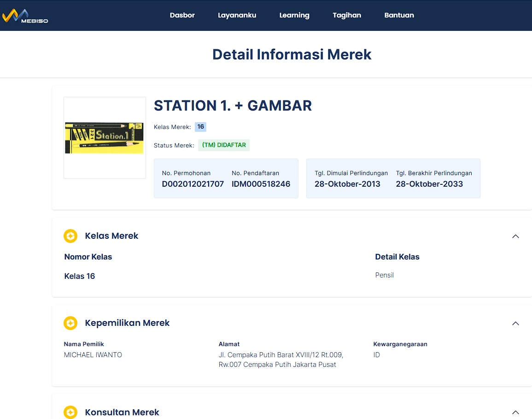The height and width of the screenshot is (419, 532).
Task: Click the STATION 1. + GAMBAR title
Action: click(x=233, y=106)
